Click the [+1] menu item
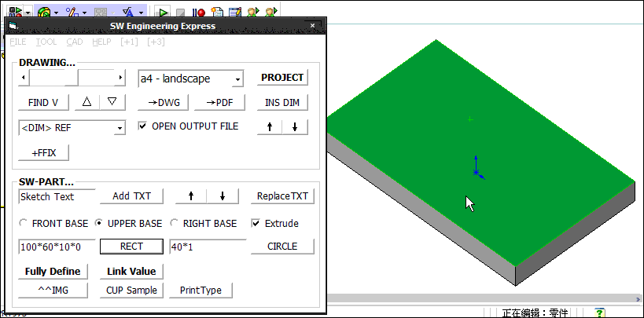Image resolution: width=644 pixels, height=318 pixels. [130, 42]
